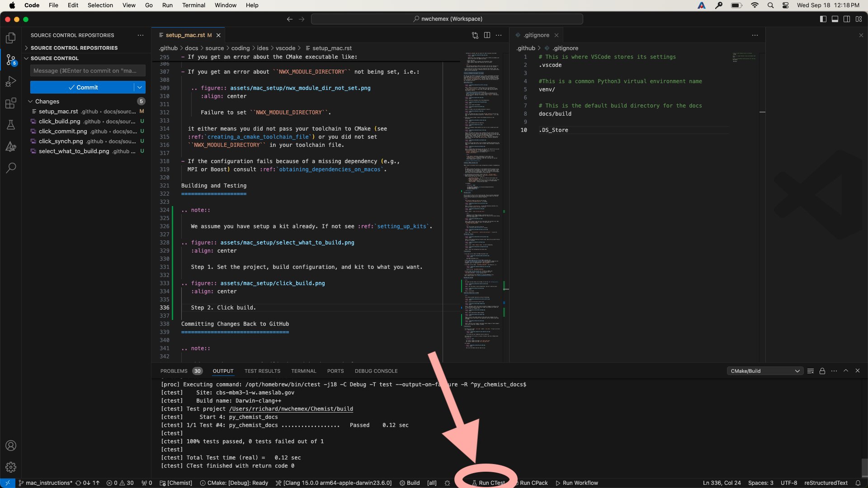Open More Actions for setup_mac.rst editor
The image size is (868, 488).
coord(499,35)
